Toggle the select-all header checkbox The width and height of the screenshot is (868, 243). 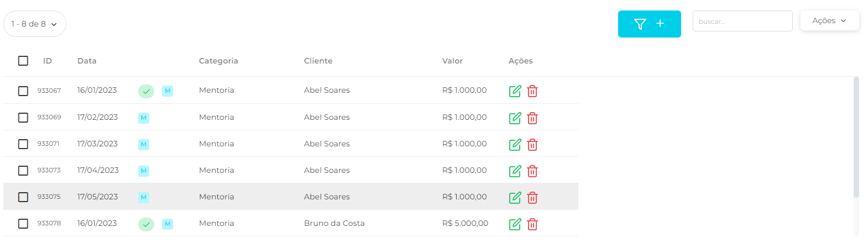tap(23, 61)
